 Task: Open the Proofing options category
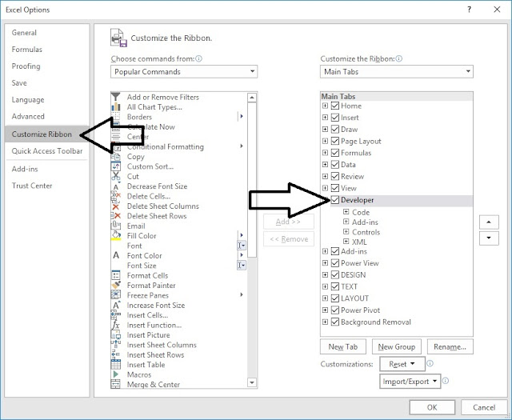[x=47, y=66]
